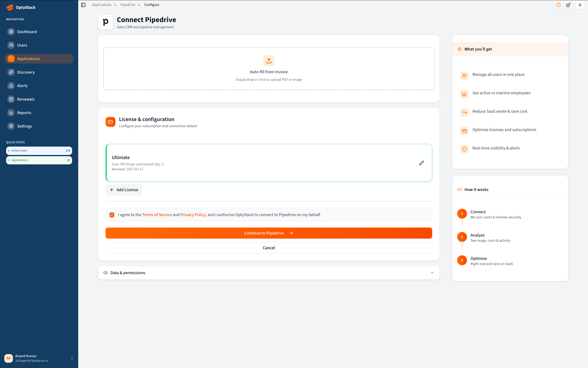Image resolution: width=588 pixels, height=368 pixels.
Task: Switch theme with the sun icon
Action: coord(580,5)
